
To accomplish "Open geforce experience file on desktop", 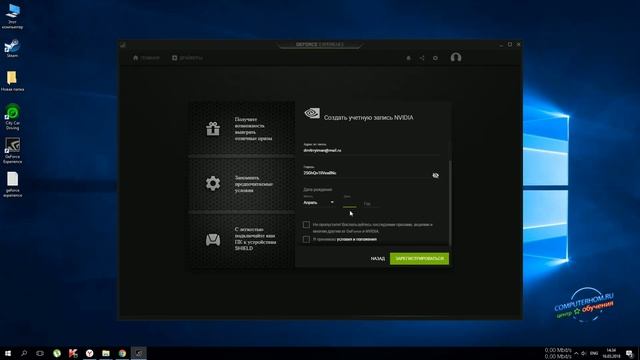I will (12, 184).
